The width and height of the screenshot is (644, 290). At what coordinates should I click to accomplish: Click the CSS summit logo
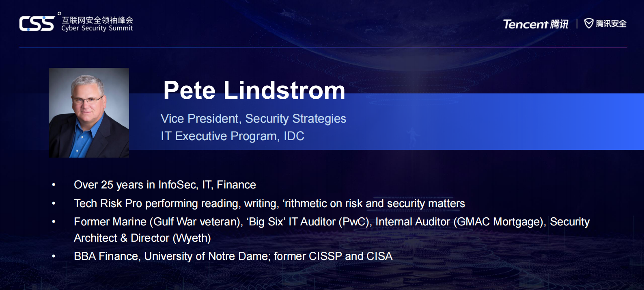pyautogui.click(x=37, y=24)
